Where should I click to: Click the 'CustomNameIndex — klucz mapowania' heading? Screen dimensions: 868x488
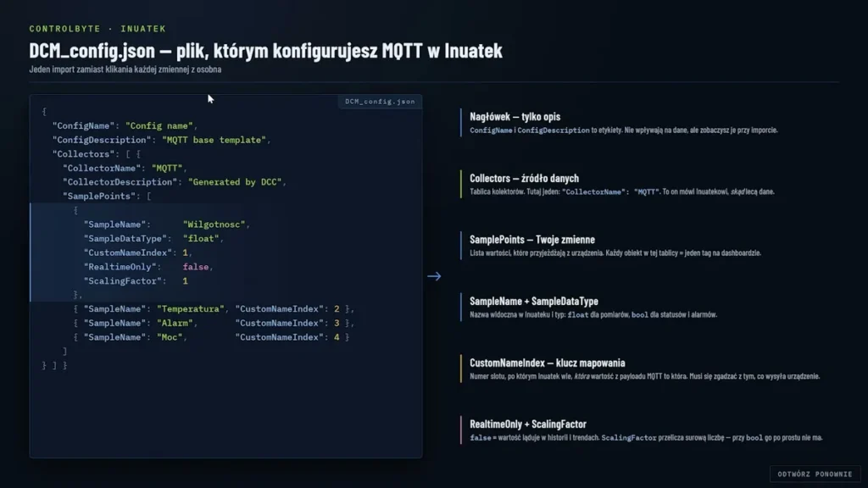coord(547,363)
